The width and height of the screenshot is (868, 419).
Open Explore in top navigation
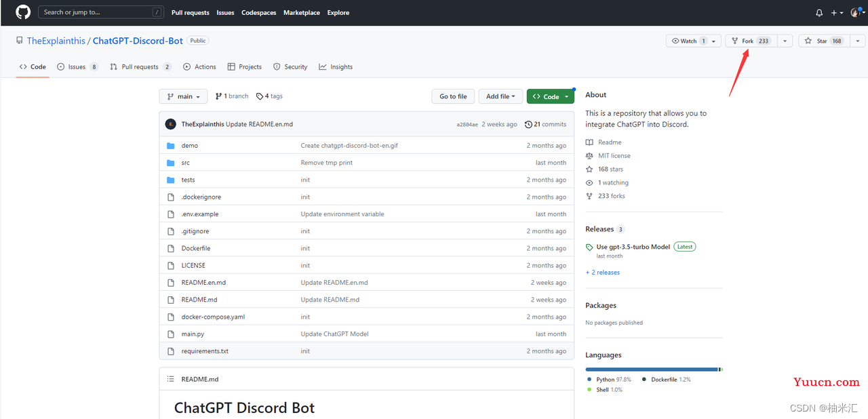click(x=338, y=12)
